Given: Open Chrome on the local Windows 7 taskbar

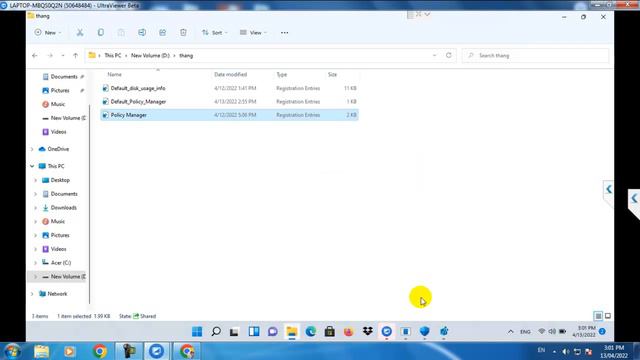Looking at the screenshot, I should point(100,351).
